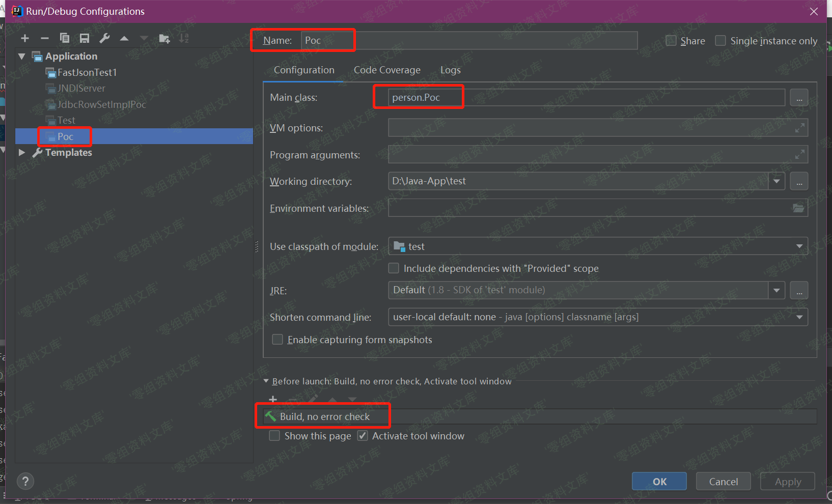Switch to the Logs tab
Screen dimensions: 832x504
click(x=450, y=70)
